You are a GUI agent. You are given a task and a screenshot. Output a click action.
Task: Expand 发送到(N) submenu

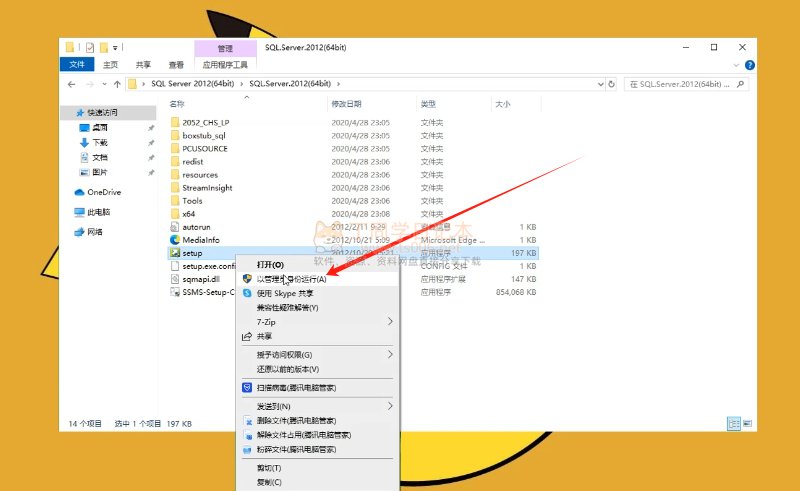click(x=319, y=406)
